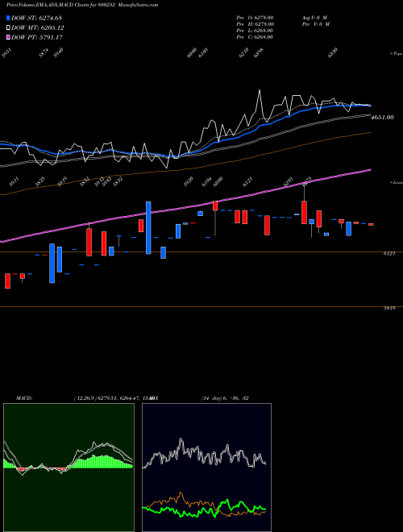Select the 'DOW PT: 5791.17' legend text

tap(37, 37)
